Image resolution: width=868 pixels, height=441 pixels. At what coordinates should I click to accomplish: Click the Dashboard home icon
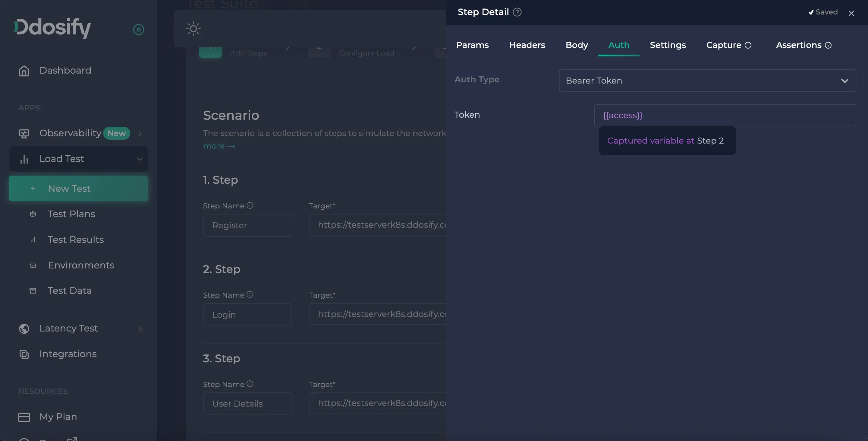click(x=24, y=71)
